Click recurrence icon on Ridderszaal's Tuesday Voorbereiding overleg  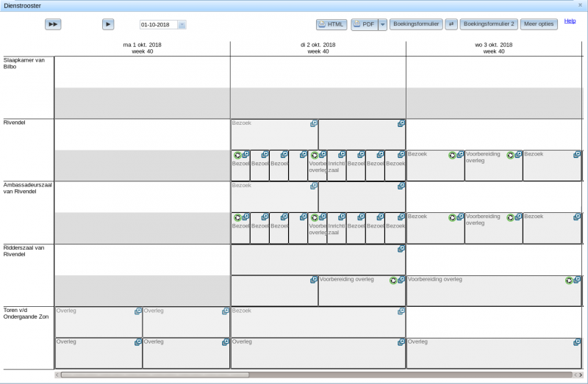[393, 280]
